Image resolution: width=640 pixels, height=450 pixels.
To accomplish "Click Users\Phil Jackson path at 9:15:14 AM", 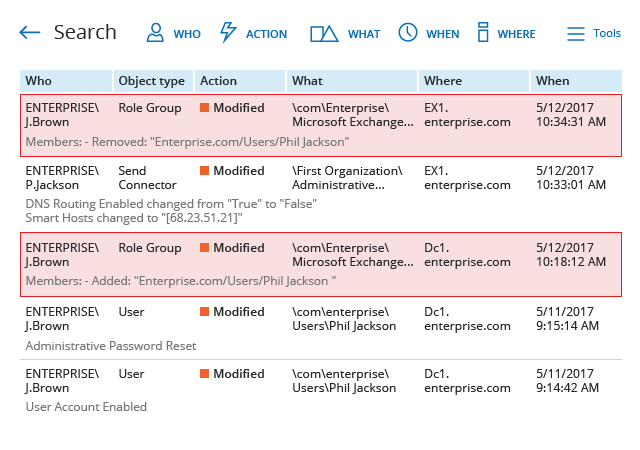I will pos(344,319).
